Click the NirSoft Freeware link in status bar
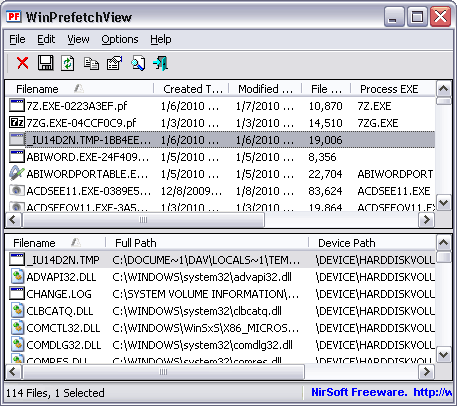This screenshot has height=406, width=457. pos(381,392)
